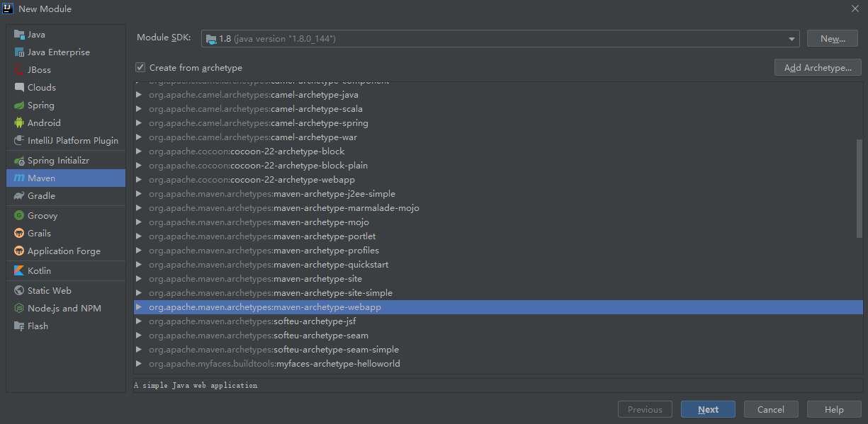The image size is (868, 424).
Task: Click the IntelliJ Platform Plugin icon
Action: point(19,141)
